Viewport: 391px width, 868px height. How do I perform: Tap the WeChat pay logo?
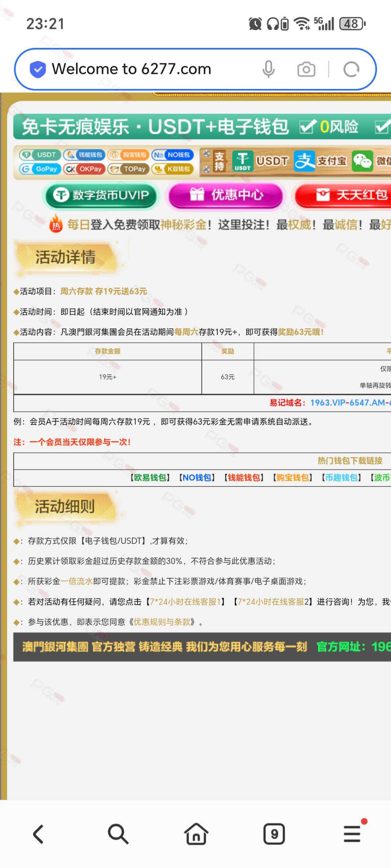(x=362, y=161)
